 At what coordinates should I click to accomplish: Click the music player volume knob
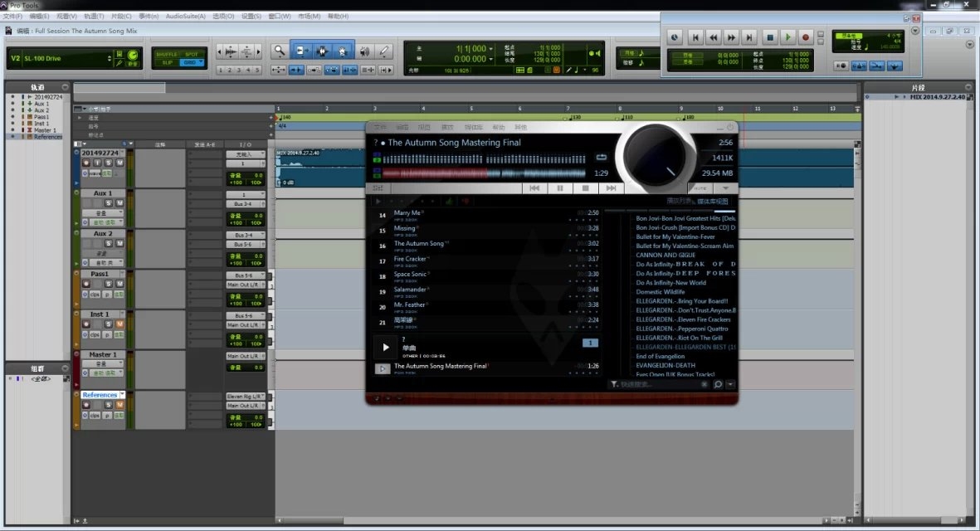pos(655,156)
